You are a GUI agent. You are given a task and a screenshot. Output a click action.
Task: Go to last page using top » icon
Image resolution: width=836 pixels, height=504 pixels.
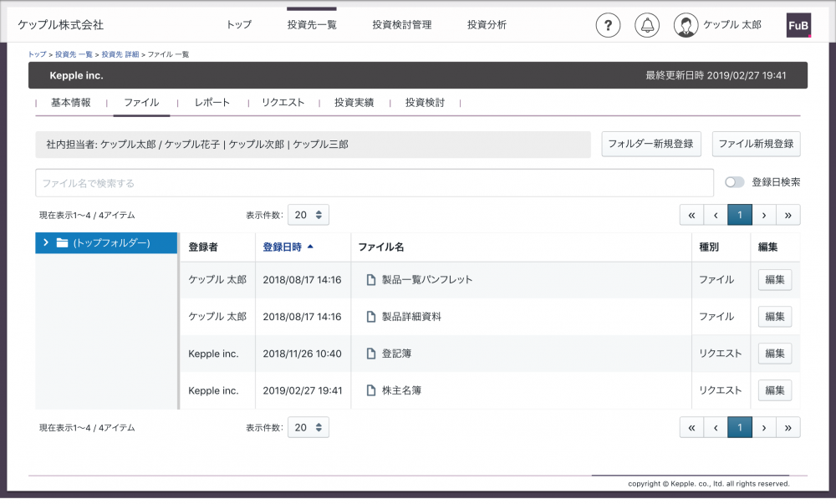coord(788,215)
